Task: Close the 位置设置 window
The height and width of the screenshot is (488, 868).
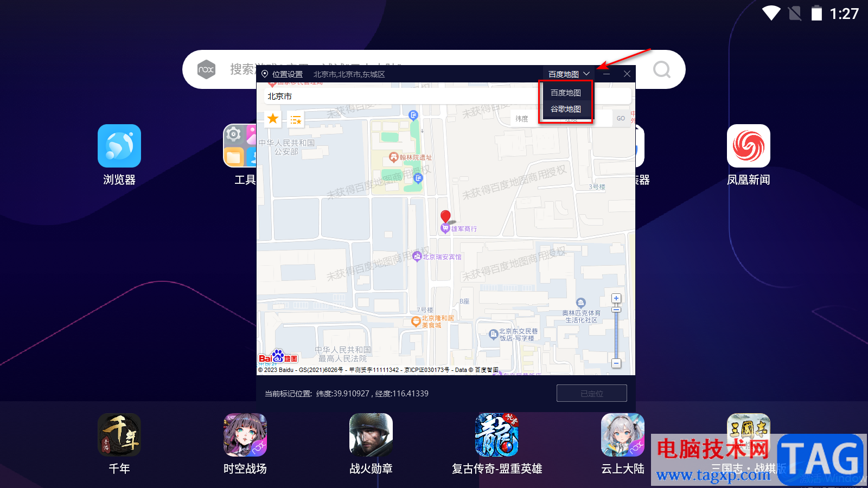Action: (627, 74)
